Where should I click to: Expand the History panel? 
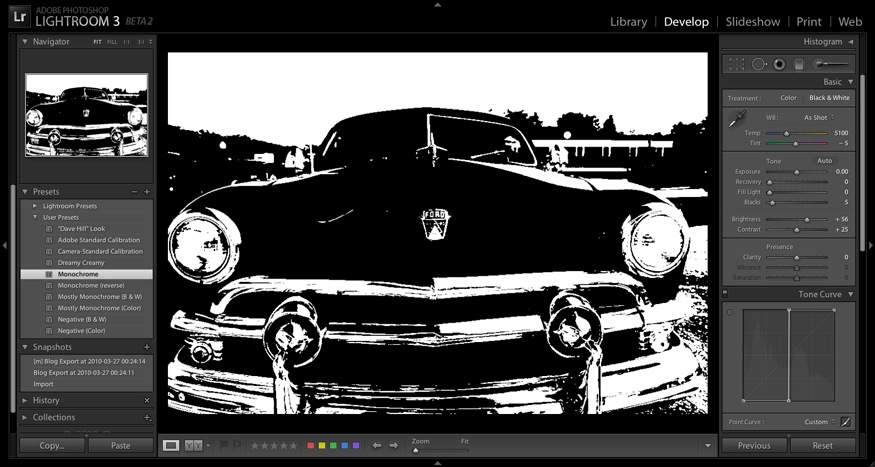(25, 400)
